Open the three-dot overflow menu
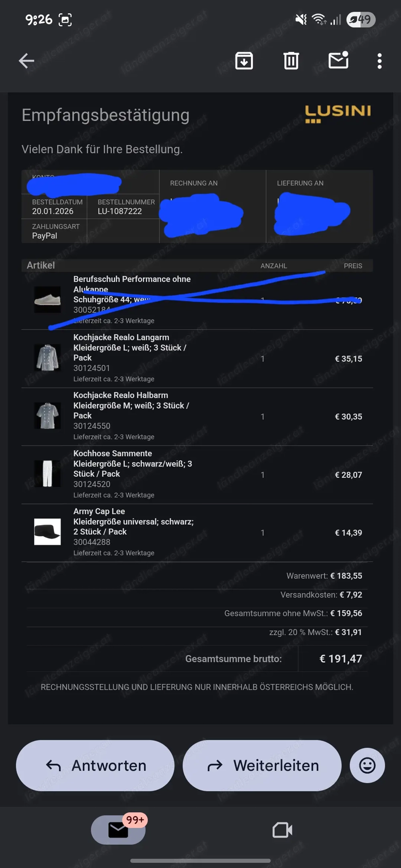Image resolution: width=401 pixels, height=868 pixels. tap(379, 61)
